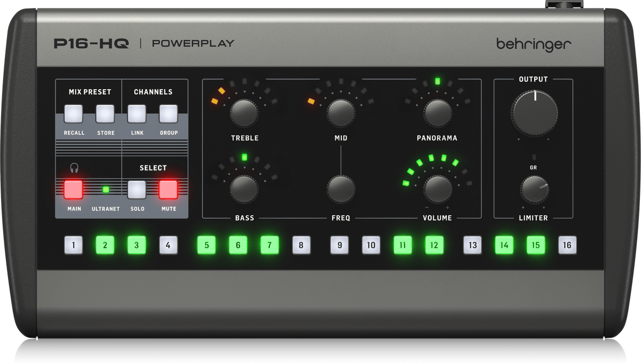
Task: Select channel 16 button
Action: (x=567, y=246)
